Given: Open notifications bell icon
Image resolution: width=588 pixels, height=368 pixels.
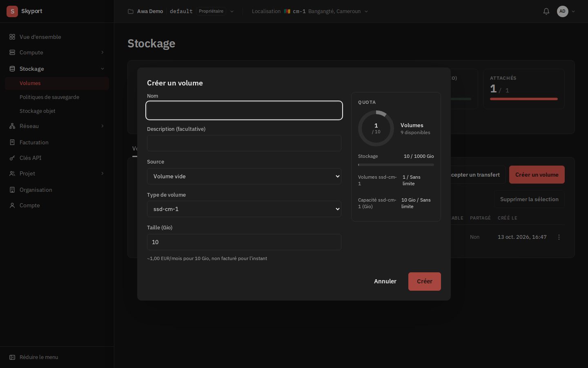Looking at the screenshot, I should click(546, 11).
